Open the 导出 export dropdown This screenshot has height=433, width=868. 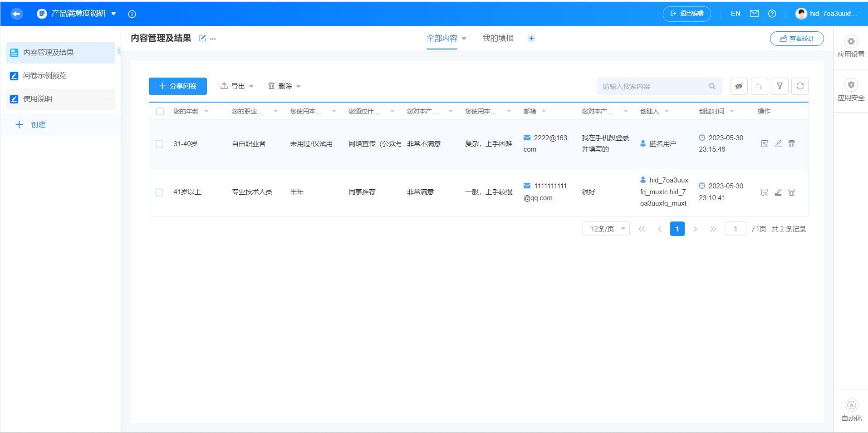237,86
